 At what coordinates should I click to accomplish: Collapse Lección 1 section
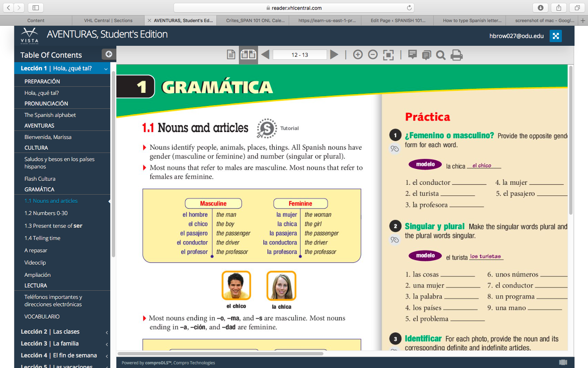point(106,69)
